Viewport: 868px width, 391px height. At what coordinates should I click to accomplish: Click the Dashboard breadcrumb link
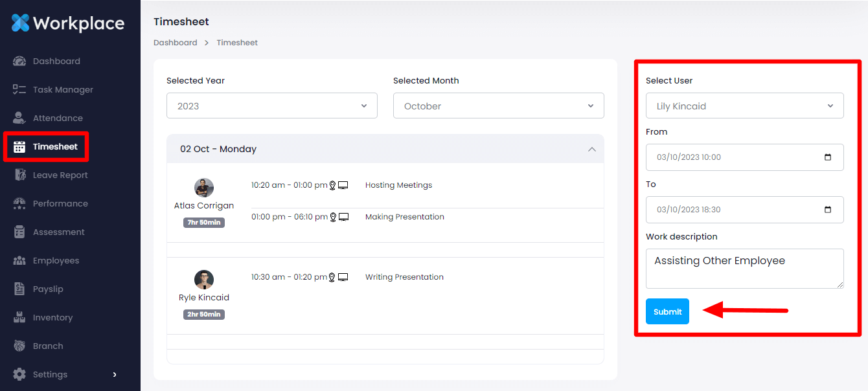[175, 43]
